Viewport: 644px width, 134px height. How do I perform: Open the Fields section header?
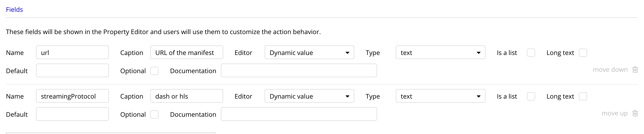tap(15, 10)
